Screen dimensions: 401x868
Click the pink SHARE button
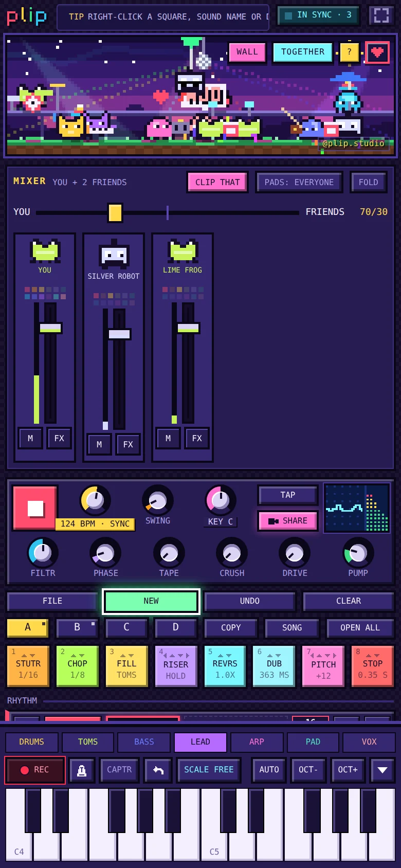click(x=288, y=521)
